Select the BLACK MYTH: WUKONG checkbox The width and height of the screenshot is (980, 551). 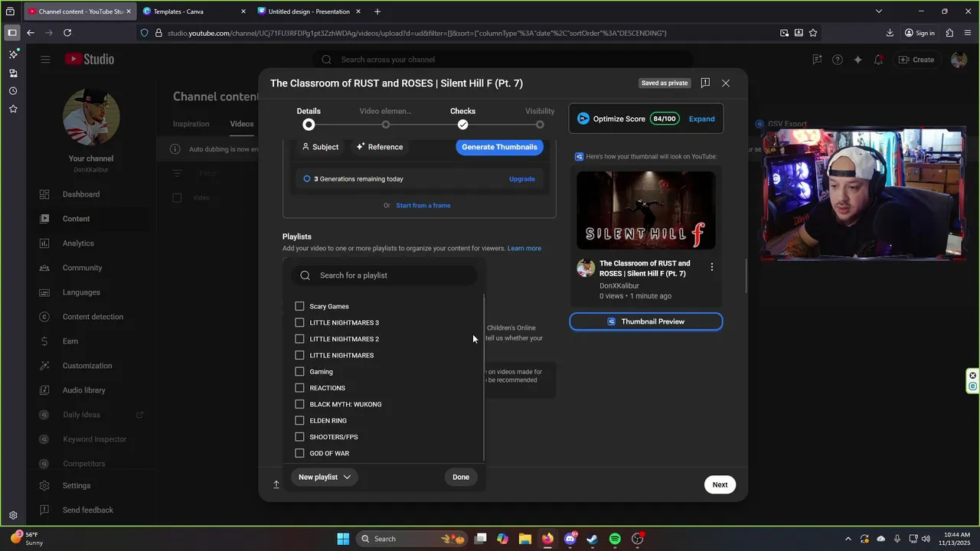coord(299,404)
